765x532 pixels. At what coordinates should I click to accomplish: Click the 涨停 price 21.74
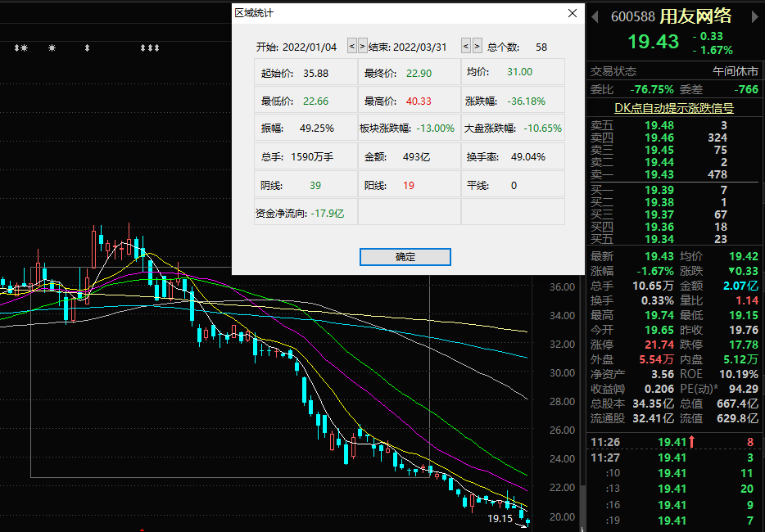(x=659, y=345)
